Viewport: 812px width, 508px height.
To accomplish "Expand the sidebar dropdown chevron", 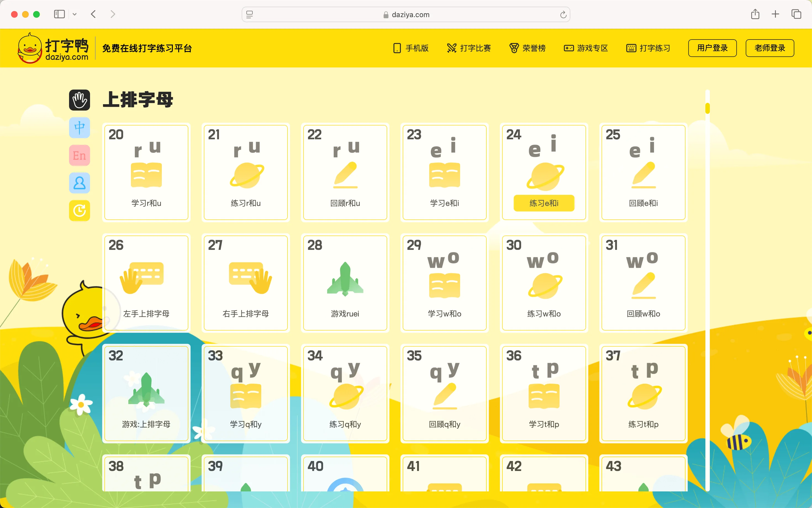I will tap(75, 14).
